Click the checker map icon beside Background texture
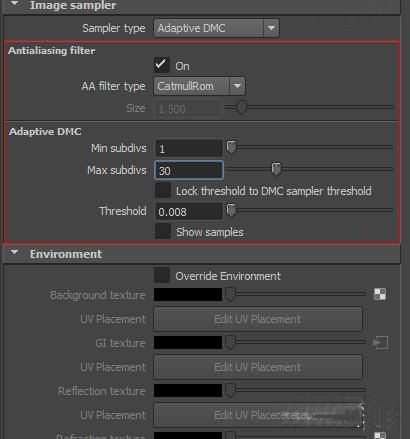Image resolution: width=410 pixels, height=439 pixels. tap(380, 294)
